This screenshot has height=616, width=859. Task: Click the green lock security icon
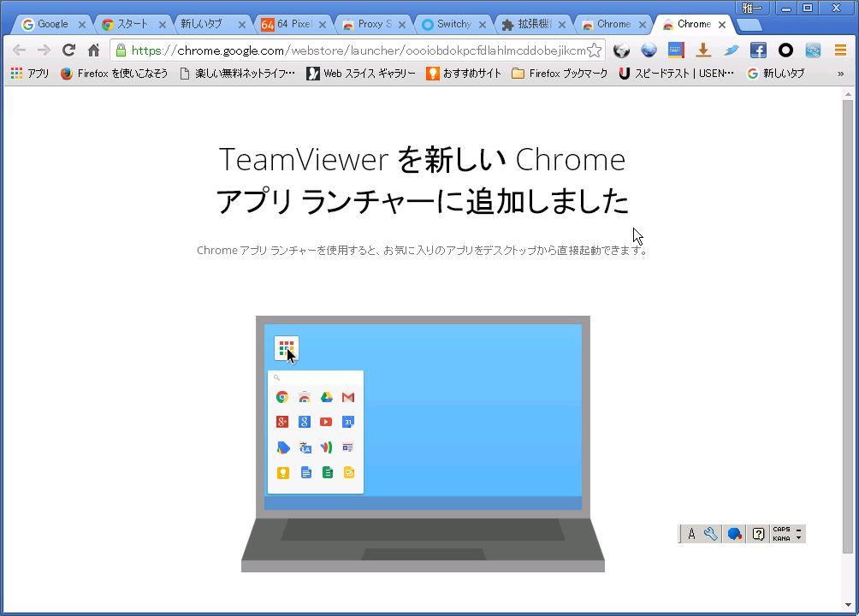tap(121, 50)
